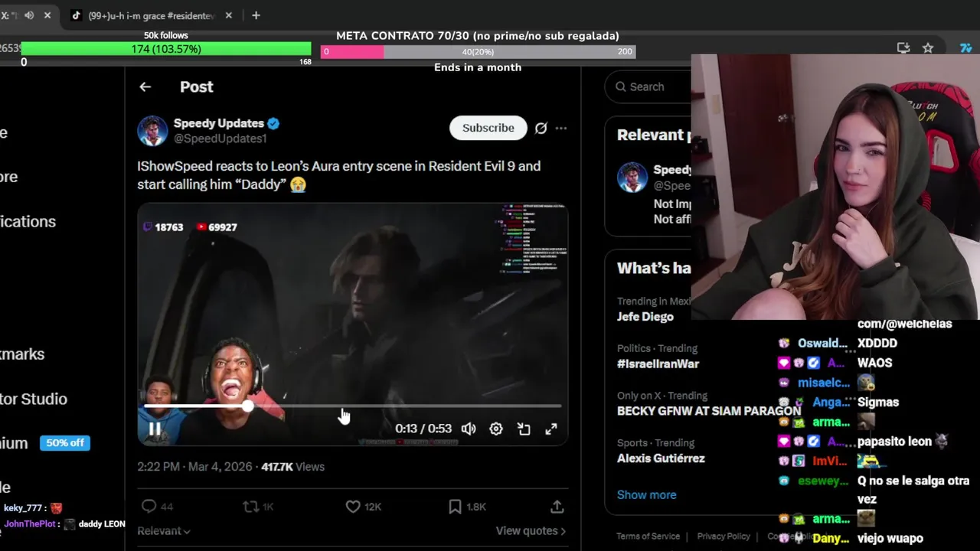Open trending topic Jefe Diego

645,317
